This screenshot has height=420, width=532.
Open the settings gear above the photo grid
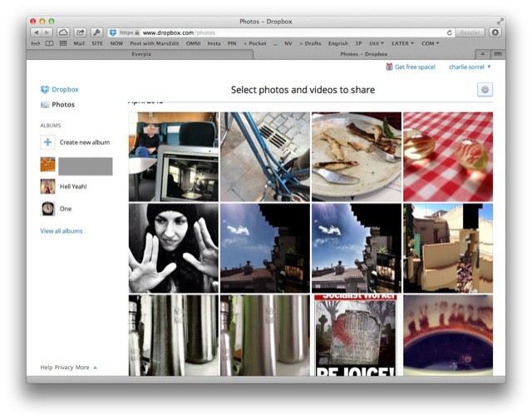point(485,90)
